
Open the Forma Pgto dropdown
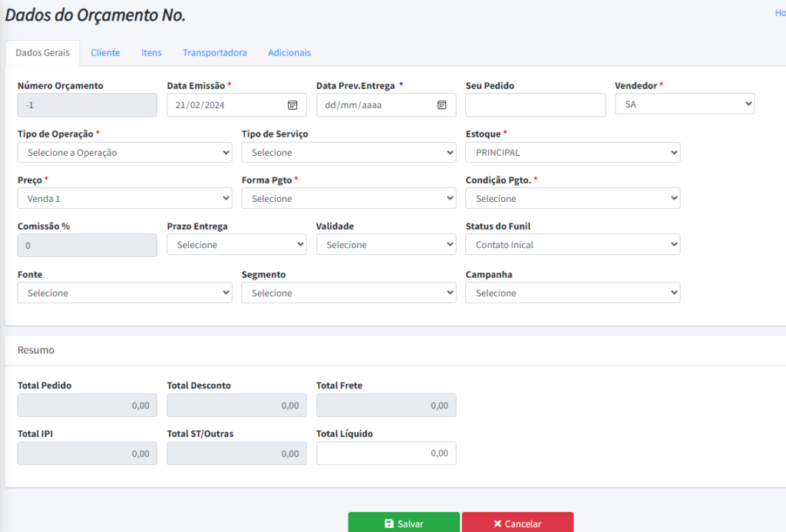tap(349, 199)
